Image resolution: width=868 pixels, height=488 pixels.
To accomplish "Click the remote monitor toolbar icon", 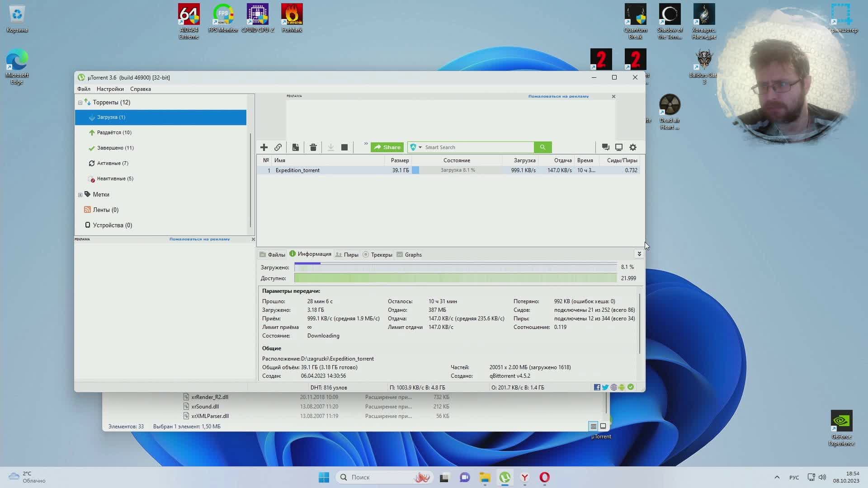I will pos(619,147).
